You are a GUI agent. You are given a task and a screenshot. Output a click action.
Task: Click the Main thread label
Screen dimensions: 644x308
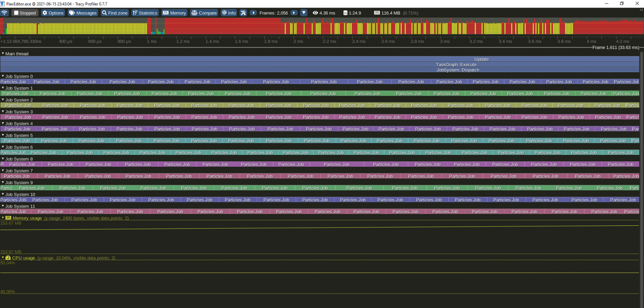pos(17,54)
